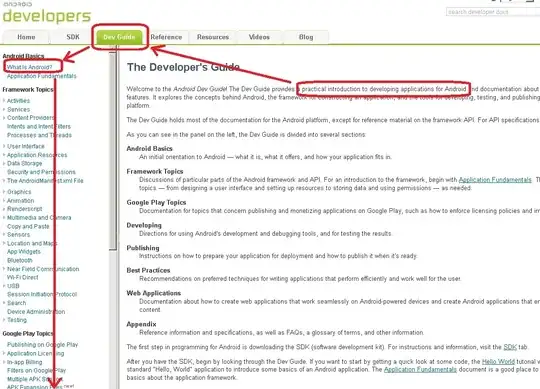The height and width of the screenshot is (389, 540).
Task: Open Filters on Google Play link
Action: (x=37, y=370)
